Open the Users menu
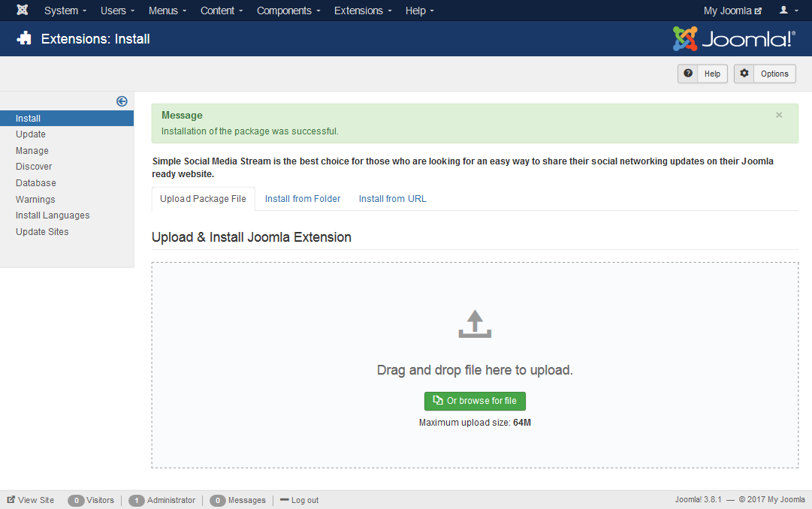 tap(117, 11)
